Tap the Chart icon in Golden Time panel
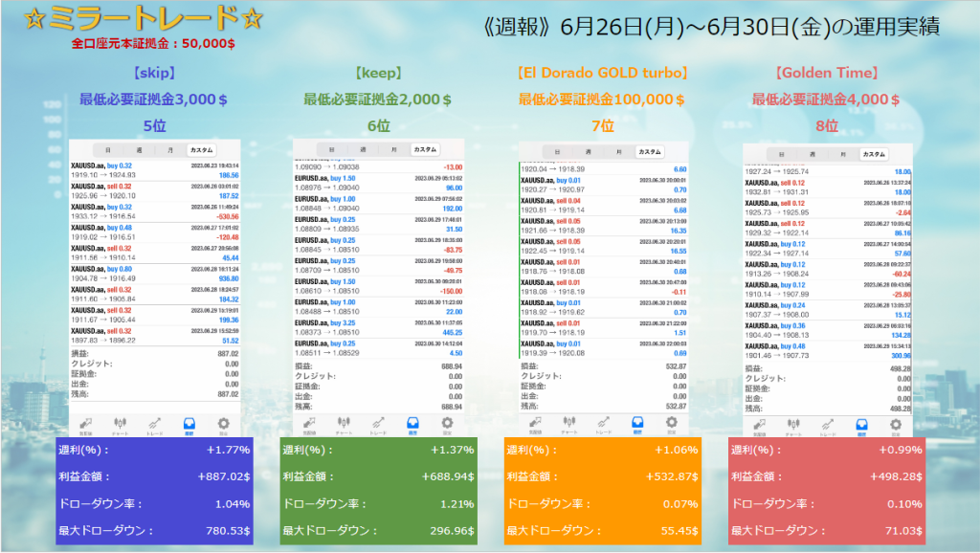This screenshot has height=553, width=980. tap(793, 426)
